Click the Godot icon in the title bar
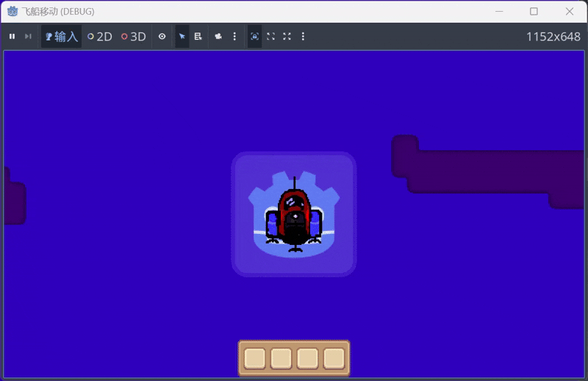588x381 pixels. tap(12, 11)
